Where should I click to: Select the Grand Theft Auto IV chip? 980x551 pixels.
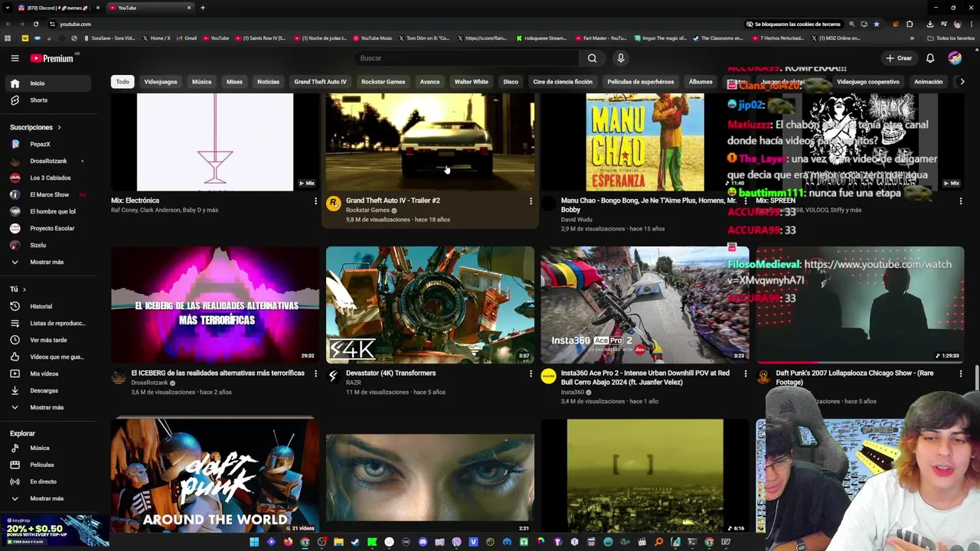[320, 82]
